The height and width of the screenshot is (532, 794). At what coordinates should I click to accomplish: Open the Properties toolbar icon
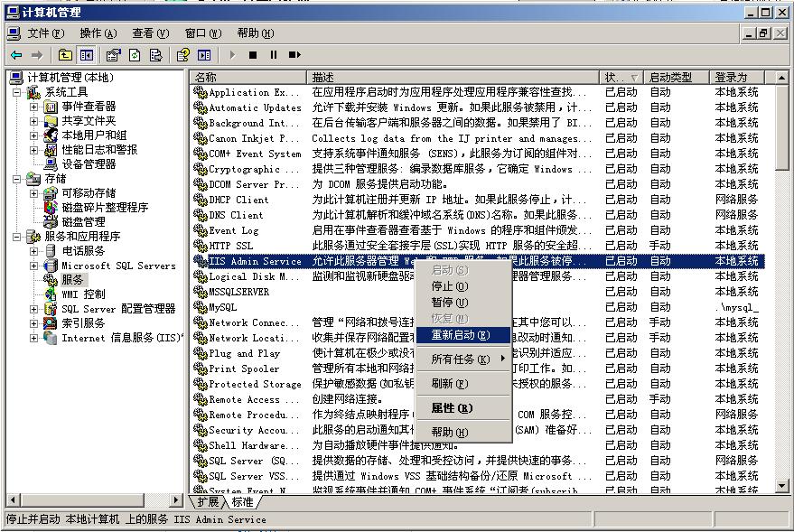[x=113, y=55]
